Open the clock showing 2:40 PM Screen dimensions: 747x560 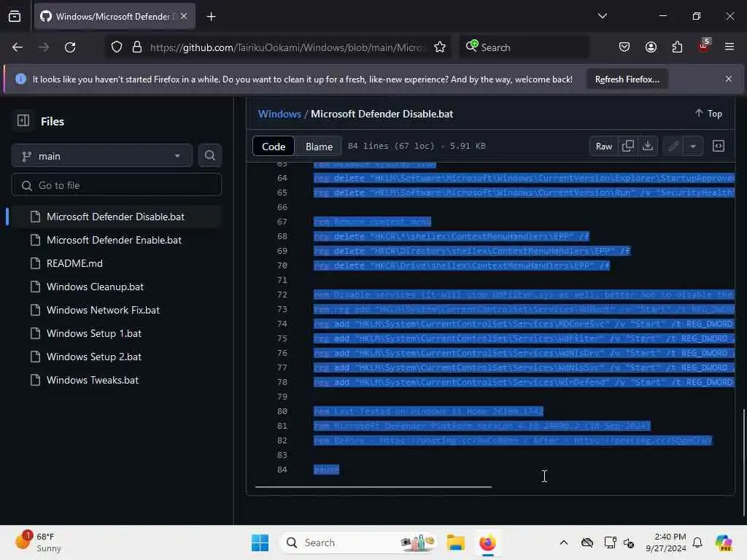[665, 542]
